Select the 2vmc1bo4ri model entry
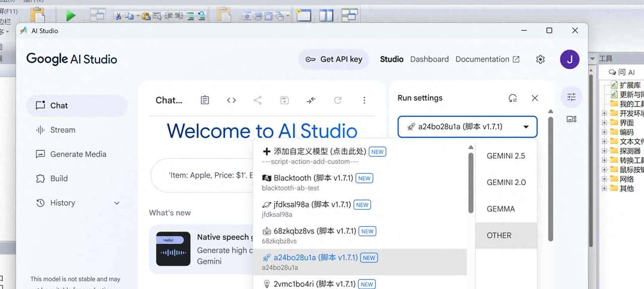The image size is (644, 289). 360,283
